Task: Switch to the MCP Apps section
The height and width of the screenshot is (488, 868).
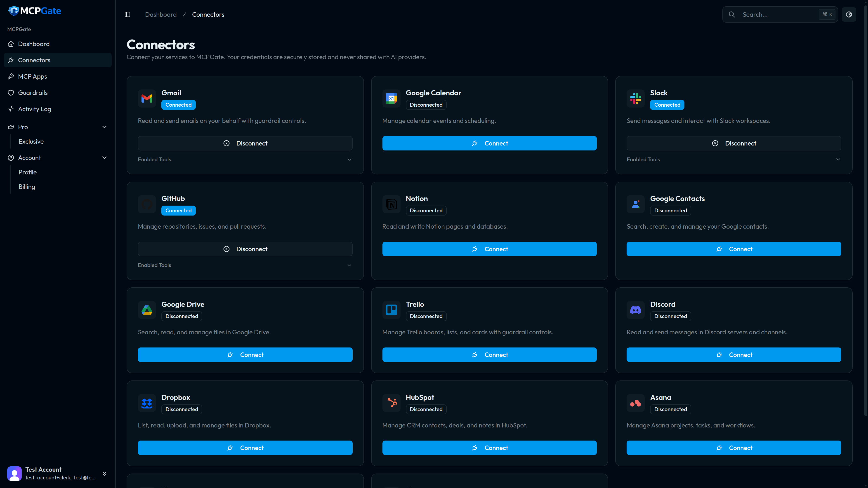Action: point(32,76)
